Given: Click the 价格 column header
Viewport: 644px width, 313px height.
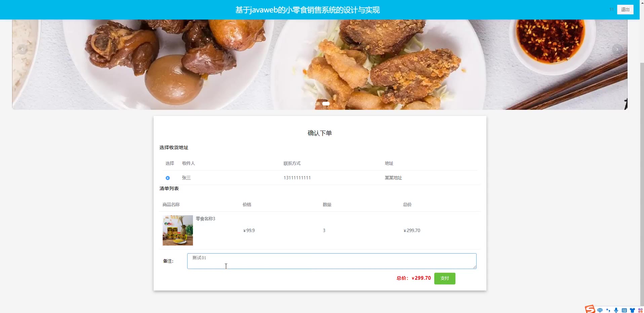Looking at the screenshot, I should pos(247,205).
